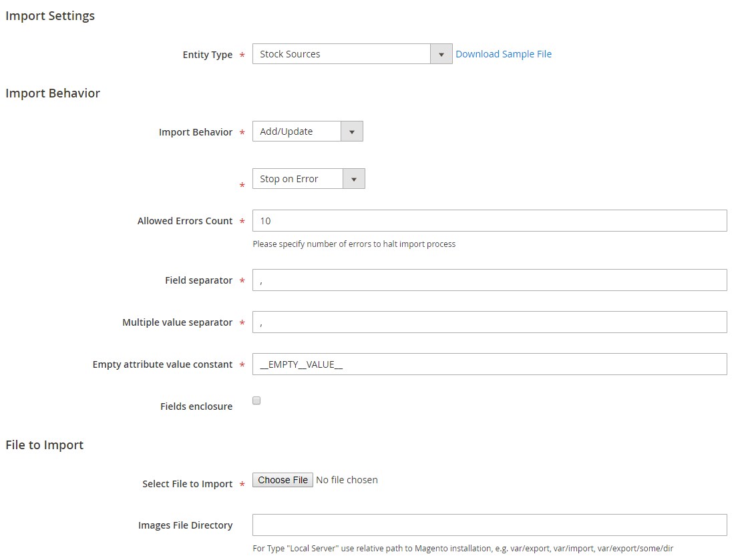Enable the Fields enclosure checkbox
Screen dimensions: 740x560
(x=256, y=400)
